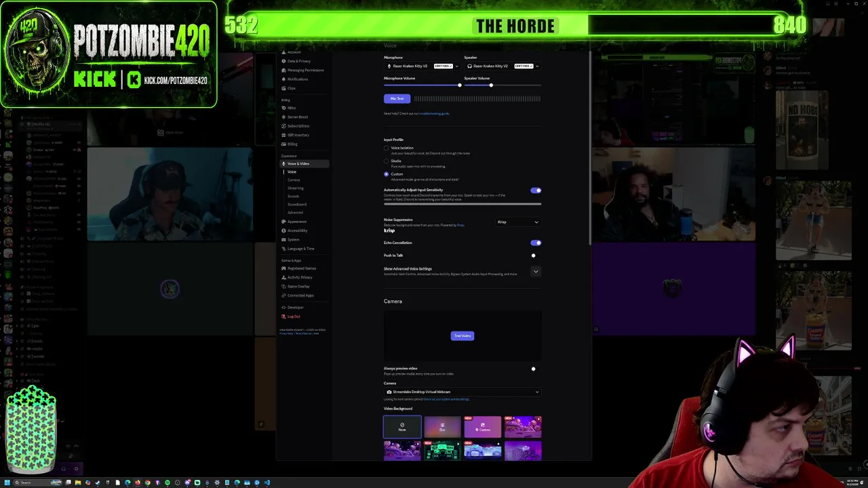The image size is (868, 488).
Task: Select the Custom video background
Action: coord(483,427)
